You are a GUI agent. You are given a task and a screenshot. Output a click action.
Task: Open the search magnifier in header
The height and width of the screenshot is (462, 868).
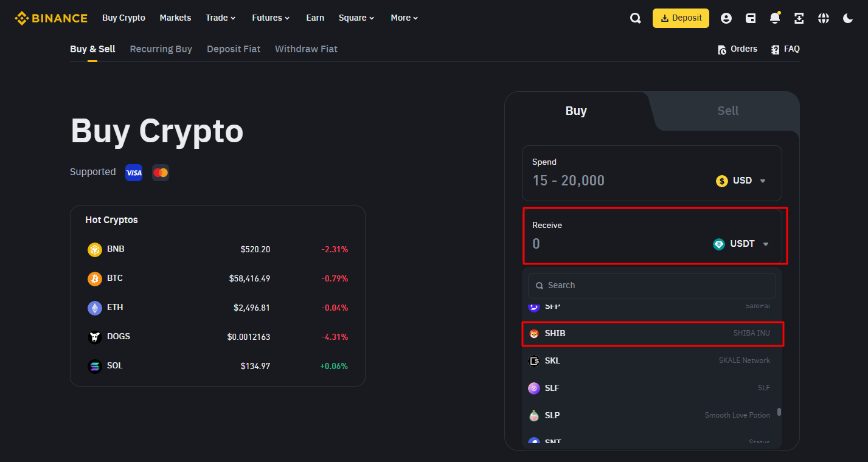[x=636, y=18]
